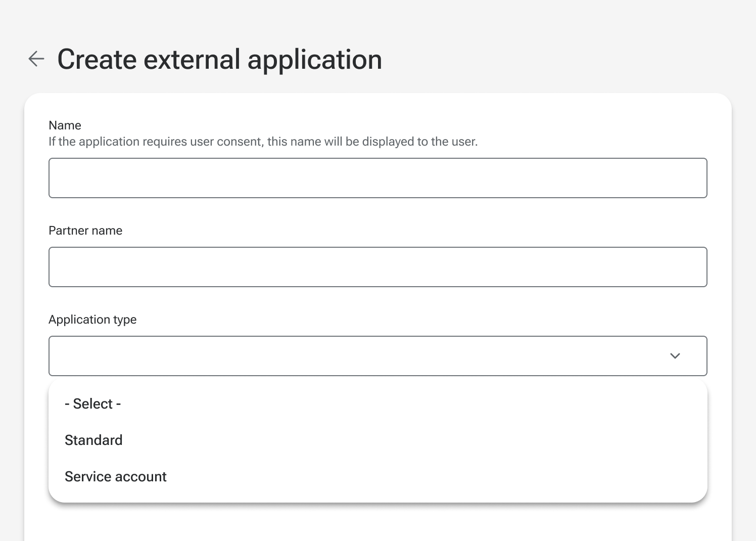Click the Partner name label
This screenshot has width=756, height=541.
85,230
